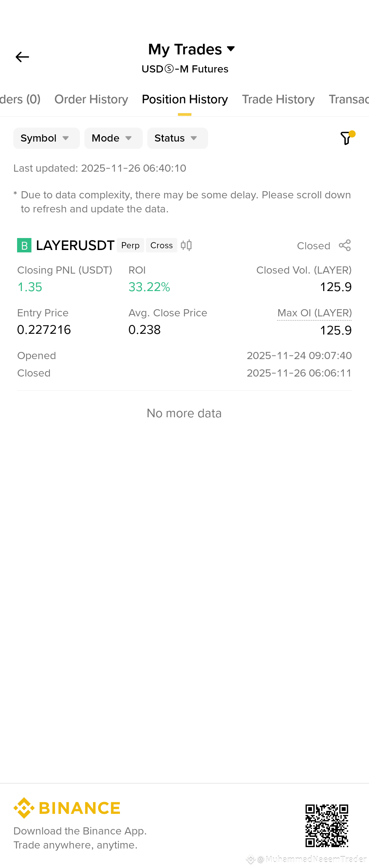The image size is (369, 868).
Task: Click the Binance logo in footer
Action: tap(67, 808)
